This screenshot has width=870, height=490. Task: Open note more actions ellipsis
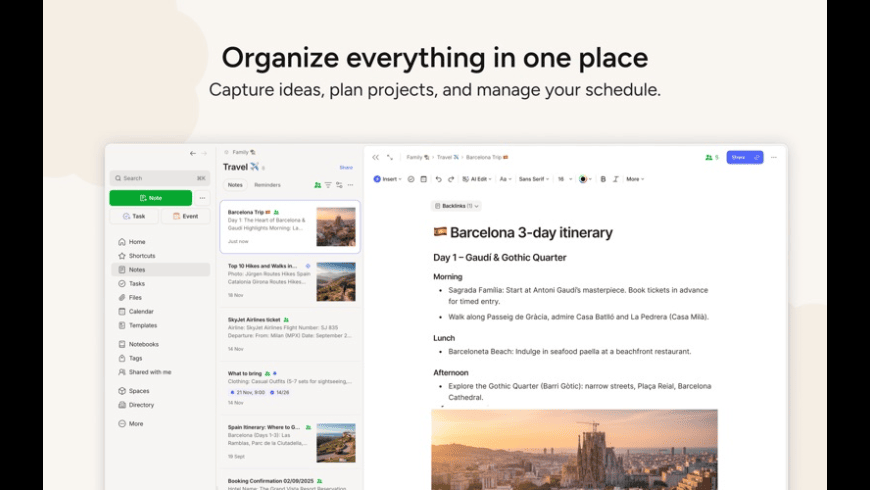(774, 157)
